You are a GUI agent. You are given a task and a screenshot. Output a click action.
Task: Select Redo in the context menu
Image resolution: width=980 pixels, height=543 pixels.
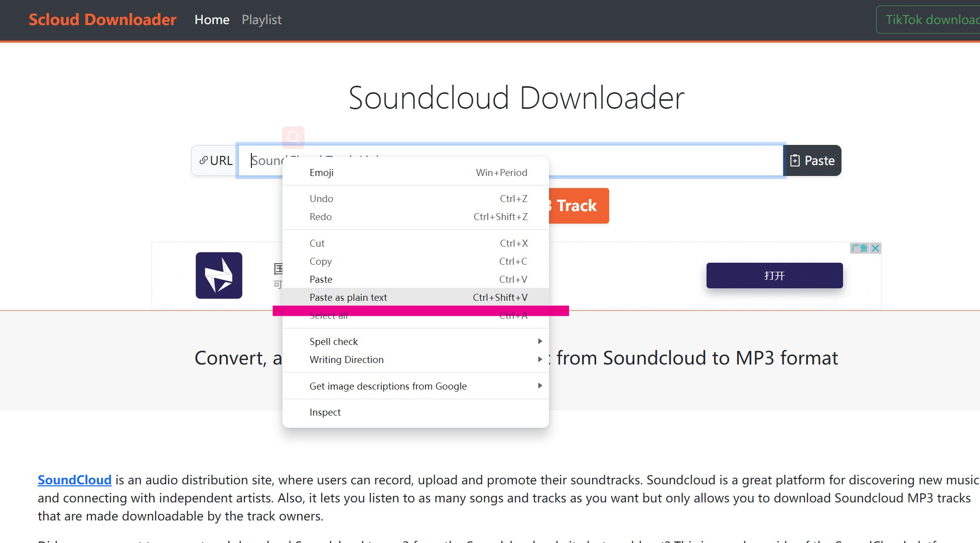pyautogui.click(x=415, y=217)
